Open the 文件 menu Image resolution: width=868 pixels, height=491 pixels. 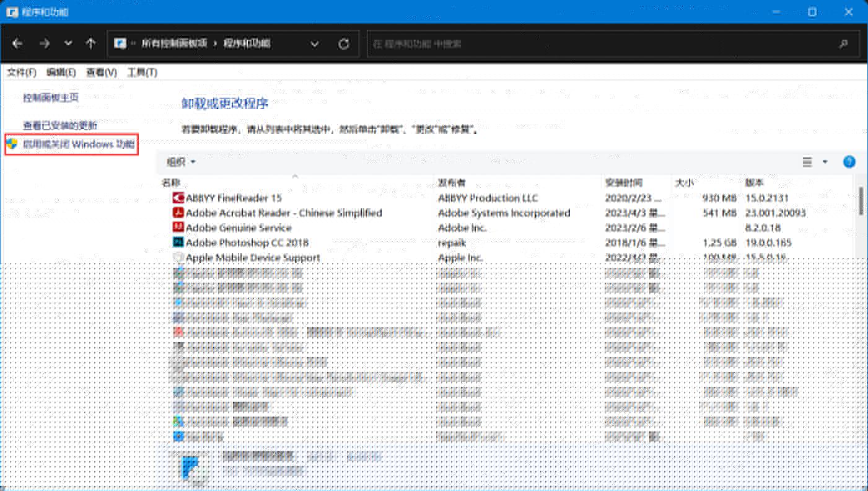[x=20, y=73]
